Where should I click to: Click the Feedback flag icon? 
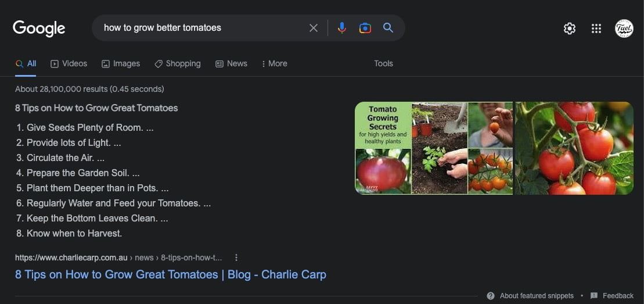pos(594,296)
